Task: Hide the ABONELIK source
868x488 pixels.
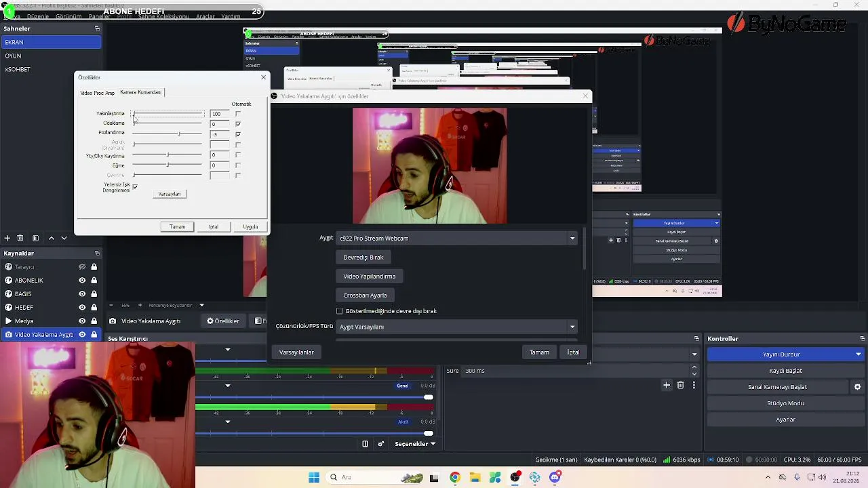Action: pyautogui.click(x=82, y=280)
